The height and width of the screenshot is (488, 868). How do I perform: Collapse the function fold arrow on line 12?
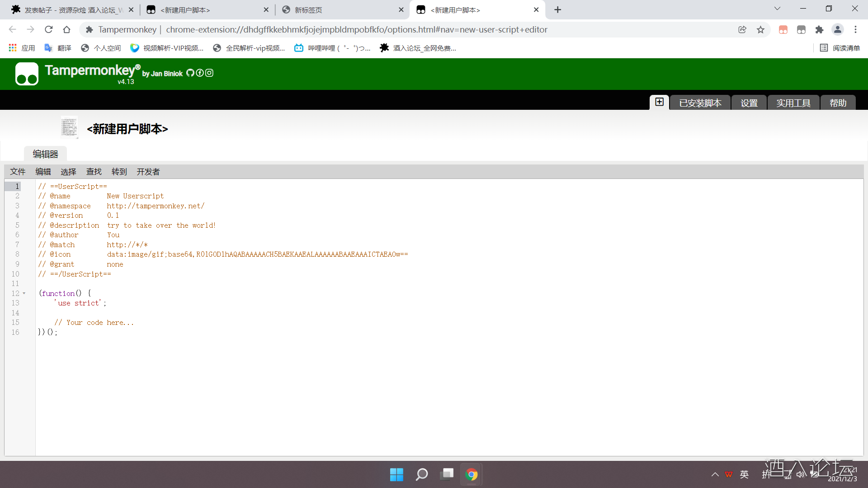tap(24, 294)
